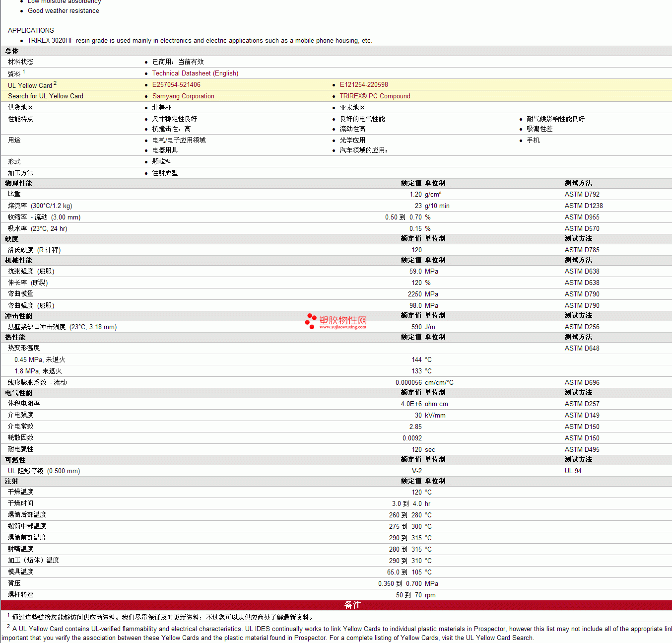
Task: Click the 材料状态 row label
Action: coord(20,62)
